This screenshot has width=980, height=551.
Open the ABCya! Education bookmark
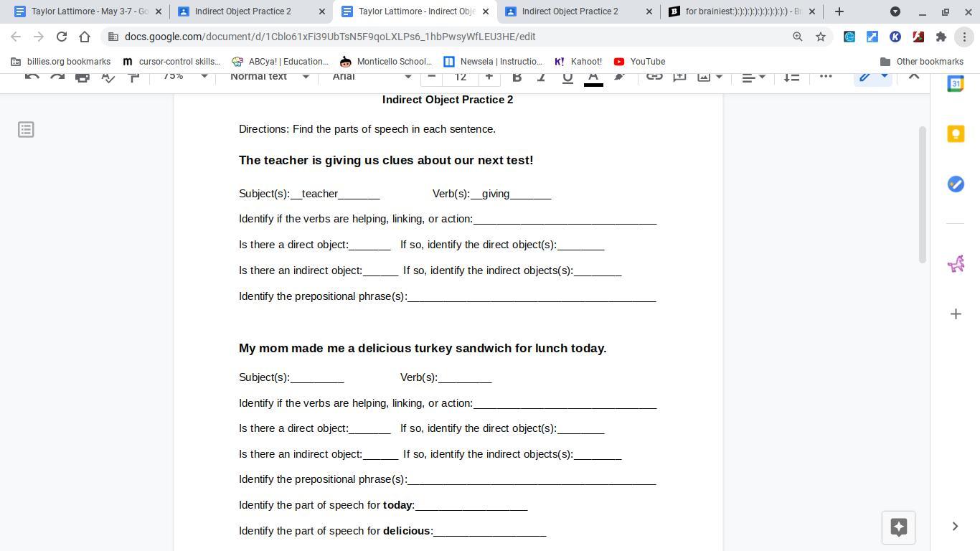coord(280,62)
